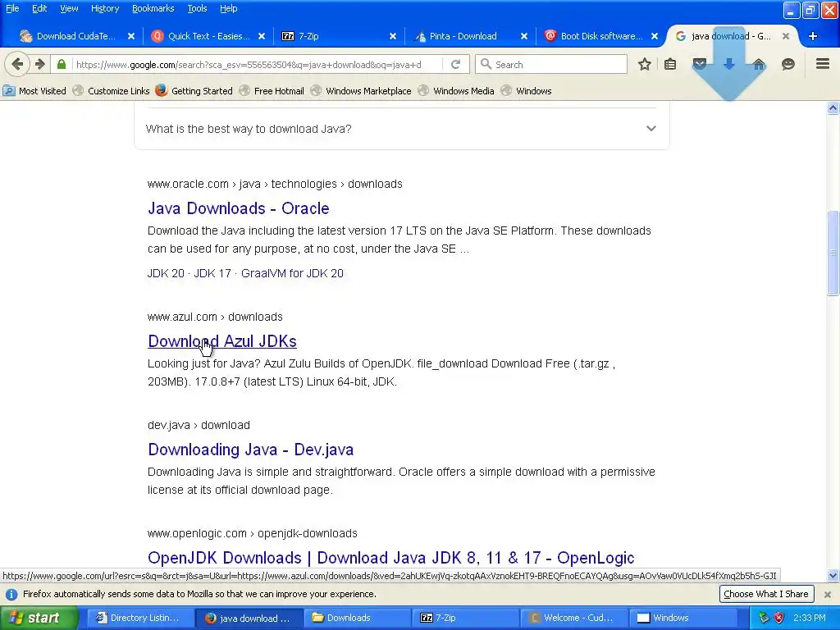
Task: Click the page's vertical scrollbar thumb
Action: (x=833, y=253)
